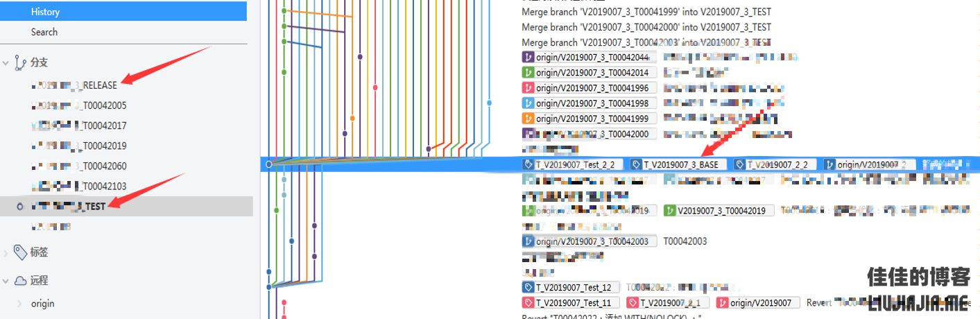Select the _T00042060 branch in sidebar

(x=79, y=166)
